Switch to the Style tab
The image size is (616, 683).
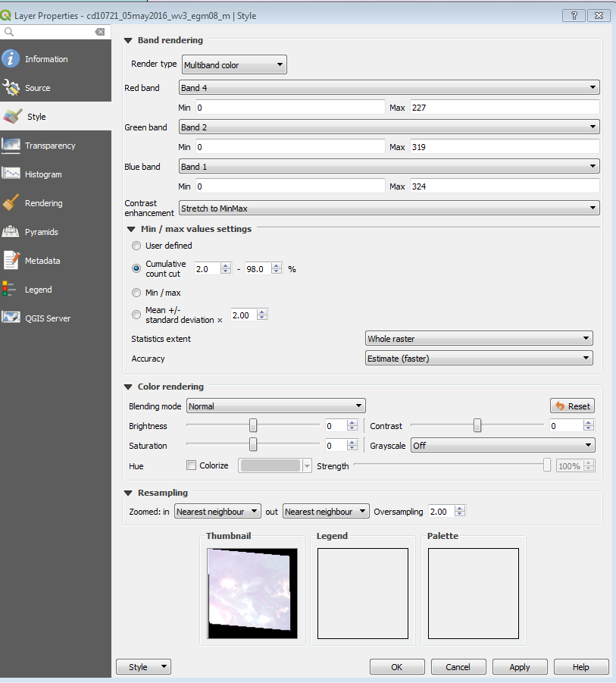36,117
